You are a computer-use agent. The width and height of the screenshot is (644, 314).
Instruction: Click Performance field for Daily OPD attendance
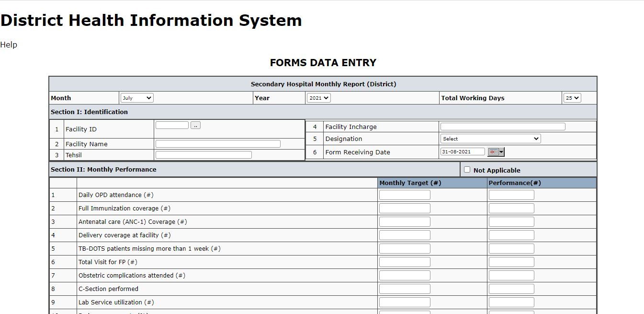pos(511,195)
